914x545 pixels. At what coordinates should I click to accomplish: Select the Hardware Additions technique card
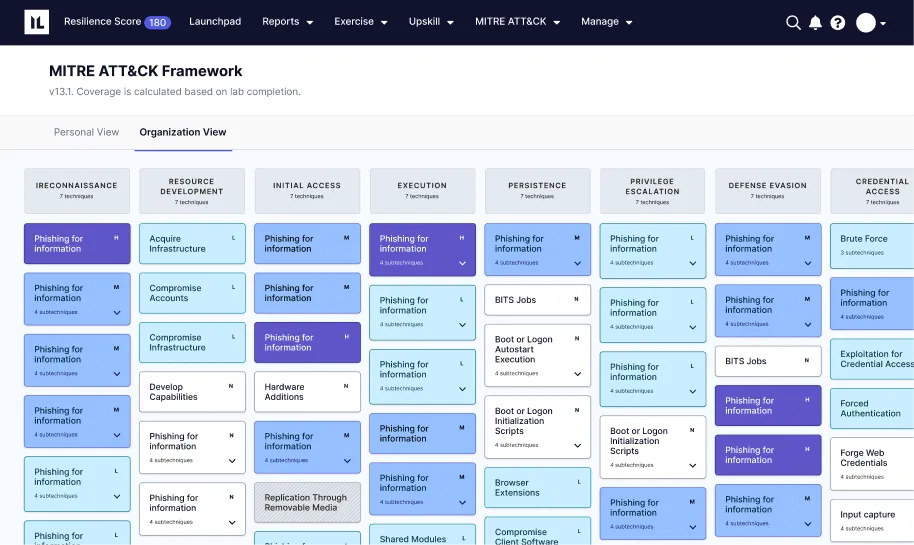307,392
